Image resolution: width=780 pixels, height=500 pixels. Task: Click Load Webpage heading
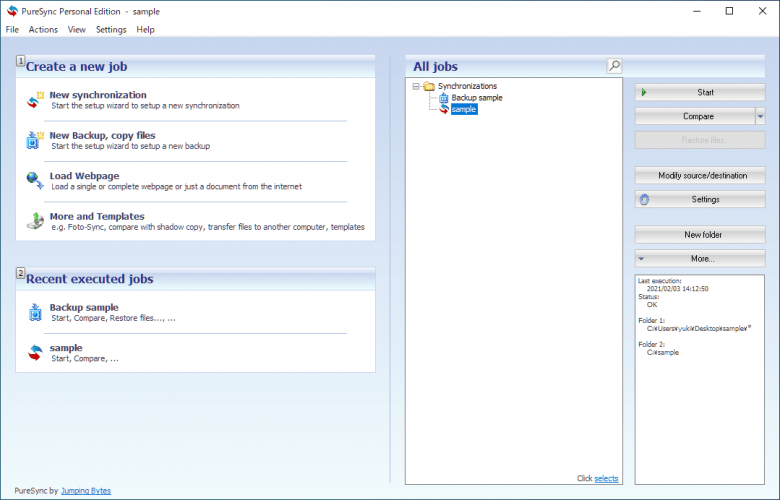(85, 176)
